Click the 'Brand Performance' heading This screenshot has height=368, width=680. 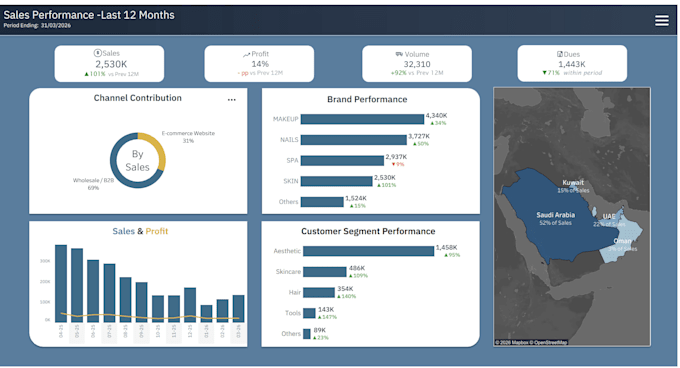tap(367, 99)
